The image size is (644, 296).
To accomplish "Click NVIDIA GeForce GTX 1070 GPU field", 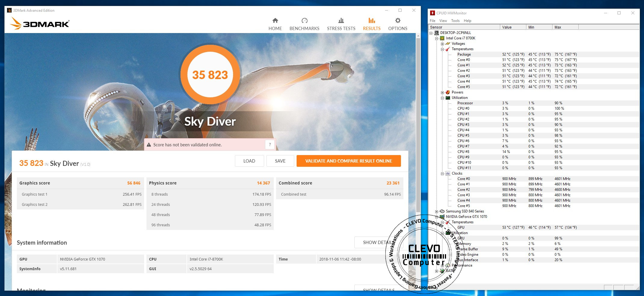I will [x=100, y=259].
